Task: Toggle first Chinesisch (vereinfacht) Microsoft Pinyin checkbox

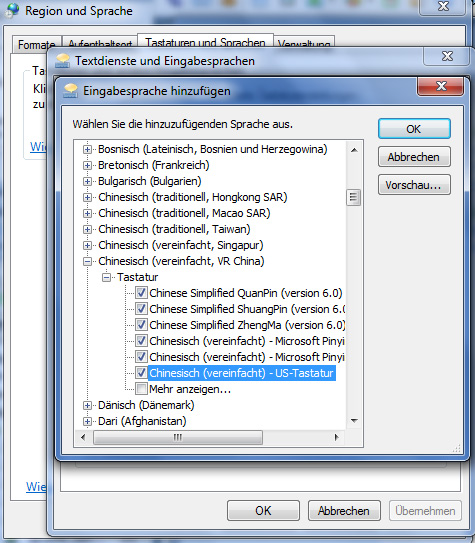Action: point(141,341)
